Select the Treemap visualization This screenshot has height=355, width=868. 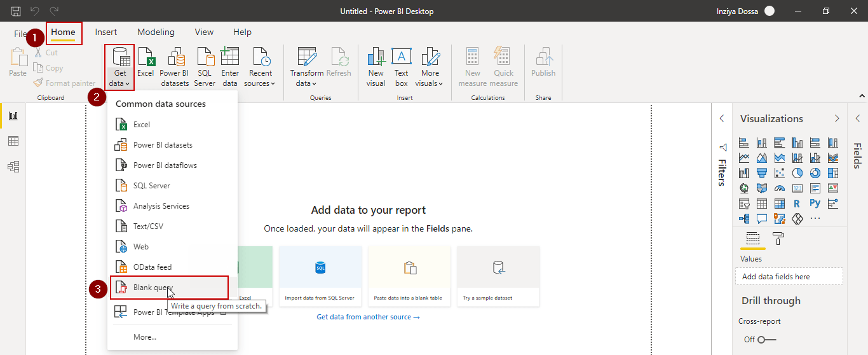pos(833,173)
